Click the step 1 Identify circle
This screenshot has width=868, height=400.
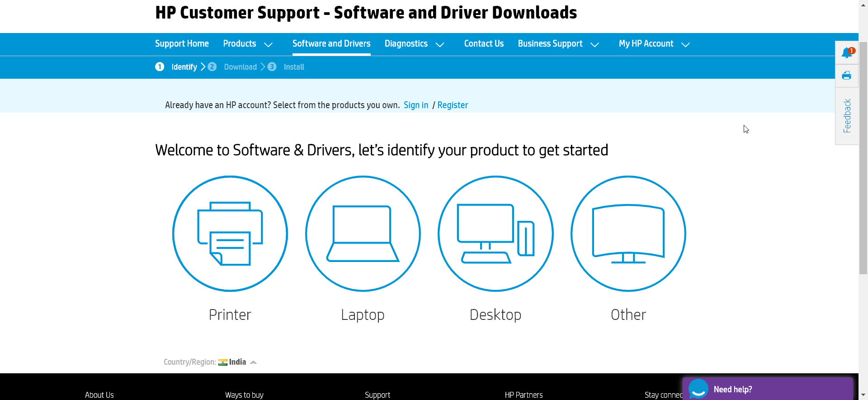point(160,67)
